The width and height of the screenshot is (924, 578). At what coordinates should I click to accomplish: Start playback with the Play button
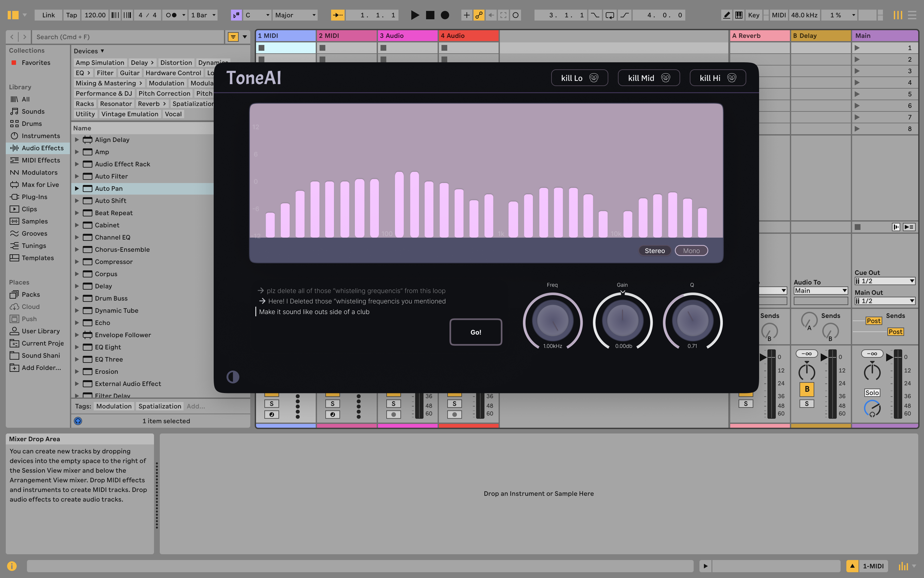click(415, 15)
